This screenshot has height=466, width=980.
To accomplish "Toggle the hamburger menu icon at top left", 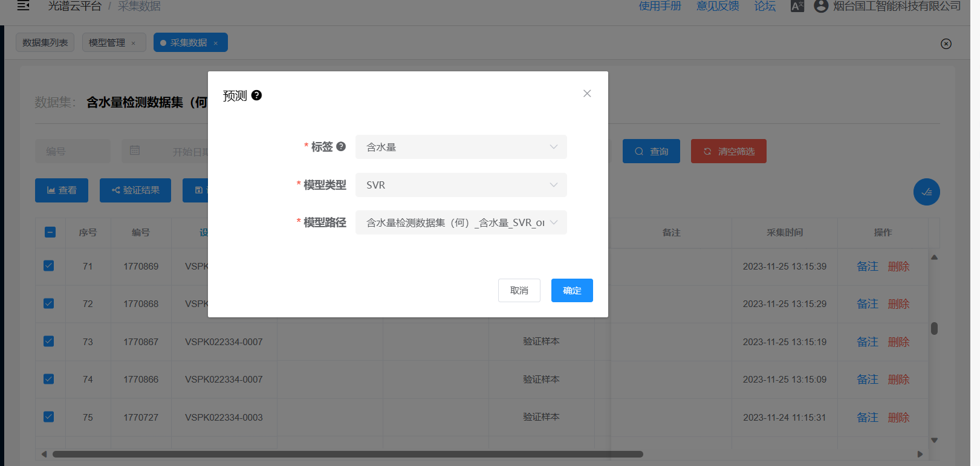I will coord(23,6).
